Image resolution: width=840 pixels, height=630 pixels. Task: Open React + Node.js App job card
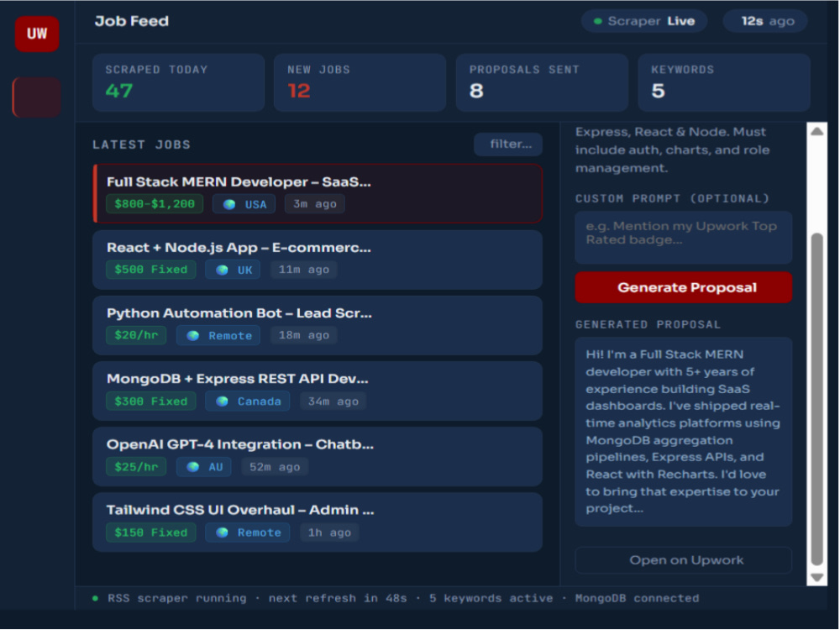coord(318,260)
